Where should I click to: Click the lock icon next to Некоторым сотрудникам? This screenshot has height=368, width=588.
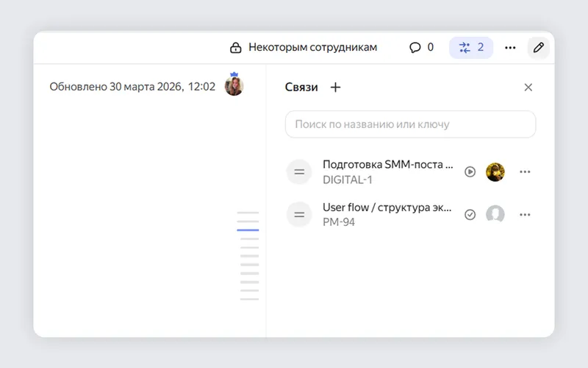pyautogui.click(x=235, y=48)
